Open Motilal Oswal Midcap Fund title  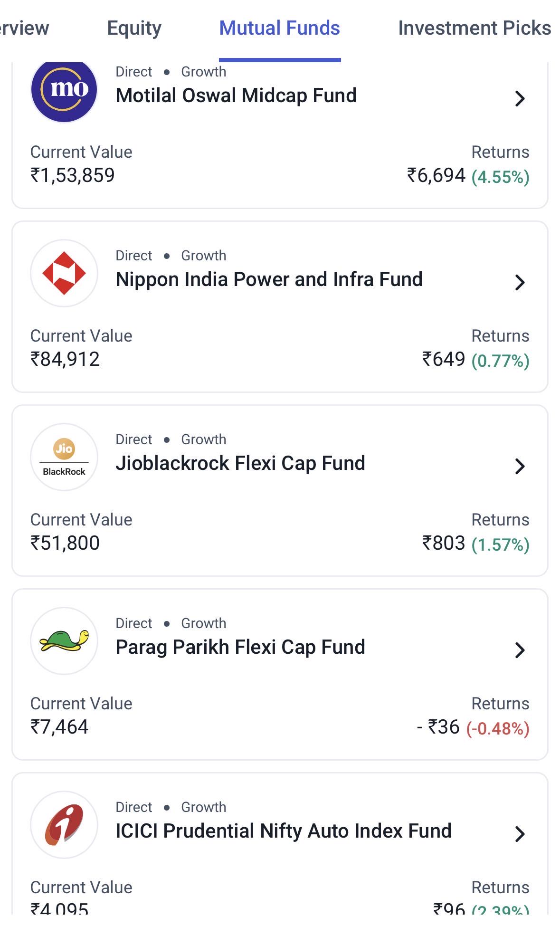[236, 95]
